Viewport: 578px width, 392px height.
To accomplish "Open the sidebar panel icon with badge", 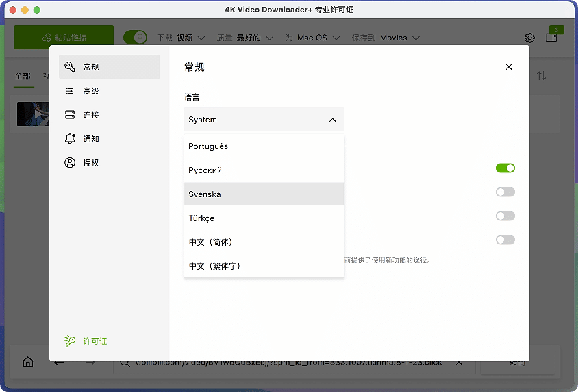I will tap(552, 37).
